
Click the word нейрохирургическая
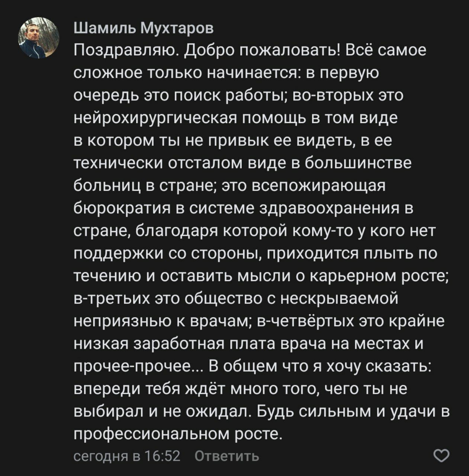[155, 118]
